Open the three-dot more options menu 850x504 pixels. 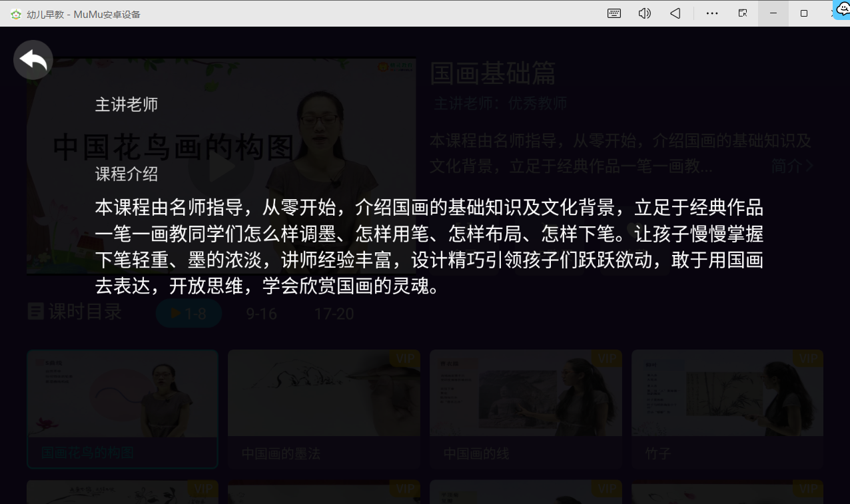pos(712,13)
